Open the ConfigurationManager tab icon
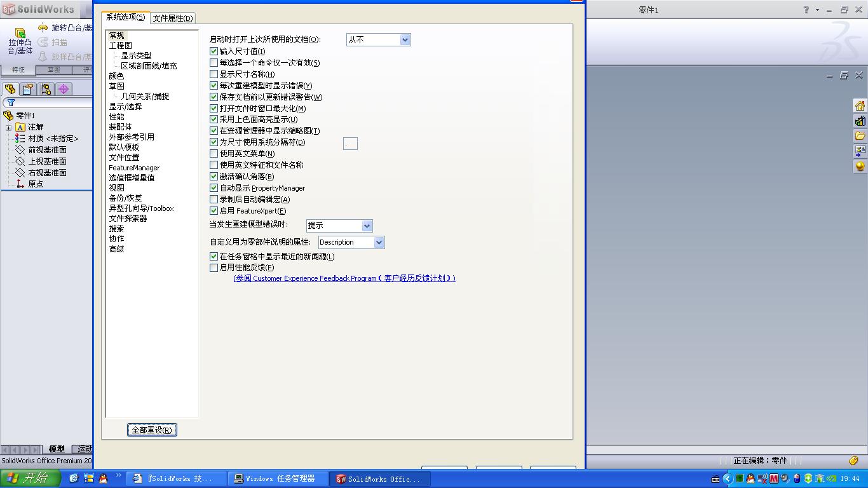This screenshot has height=488, width=868. coord(46,89)
